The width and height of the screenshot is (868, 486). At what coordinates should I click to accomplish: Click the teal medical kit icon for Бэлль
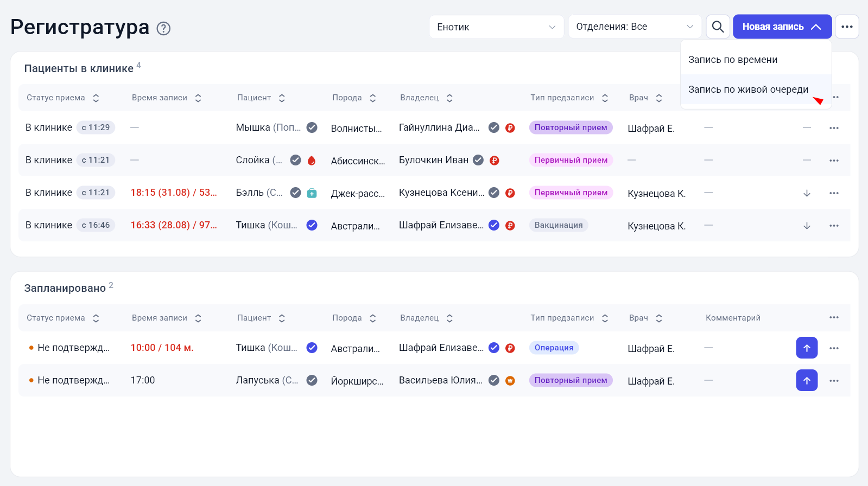click(312, 193)
